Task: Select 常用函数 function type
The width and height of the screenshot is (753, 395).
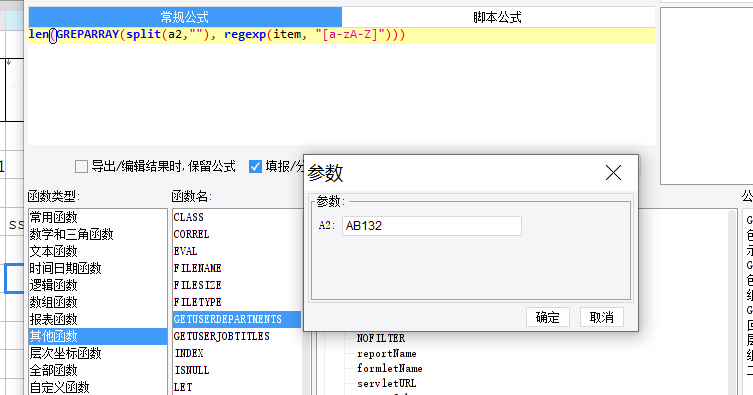Action: coord(97,217)
